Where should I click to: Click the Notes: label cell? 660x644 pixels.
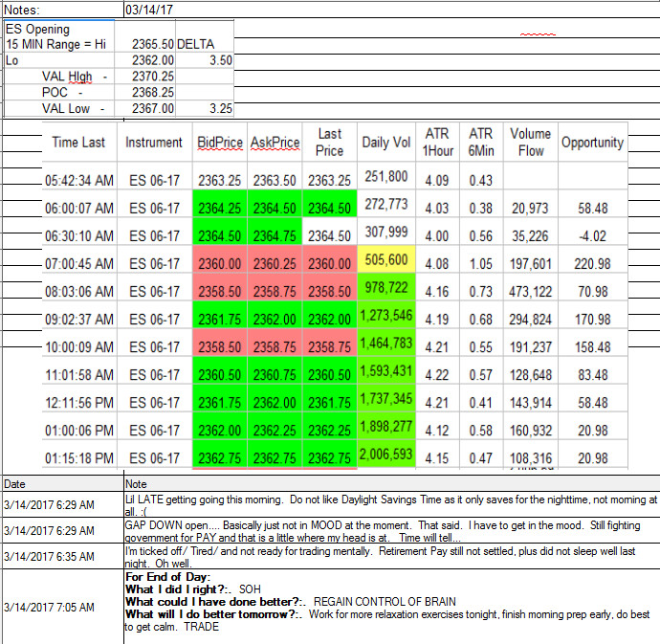coord(63,10)
